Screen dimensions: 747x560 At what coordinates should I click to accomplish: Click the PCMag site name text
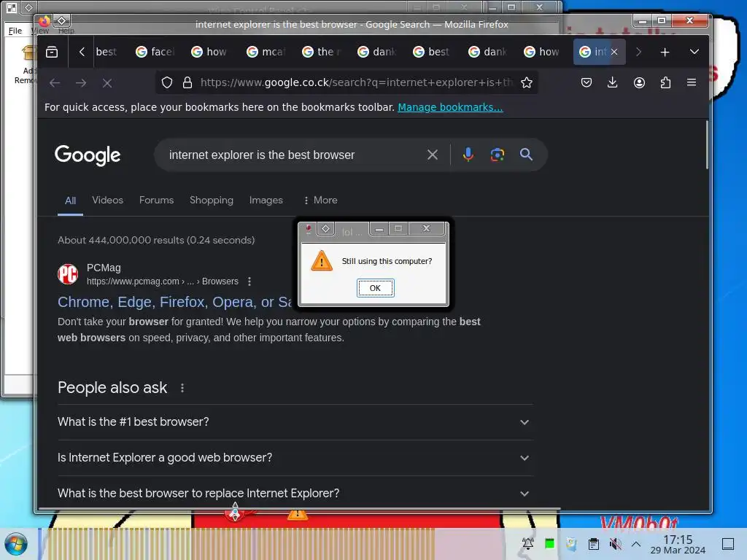pyautogui.click(x=104, y=268)
